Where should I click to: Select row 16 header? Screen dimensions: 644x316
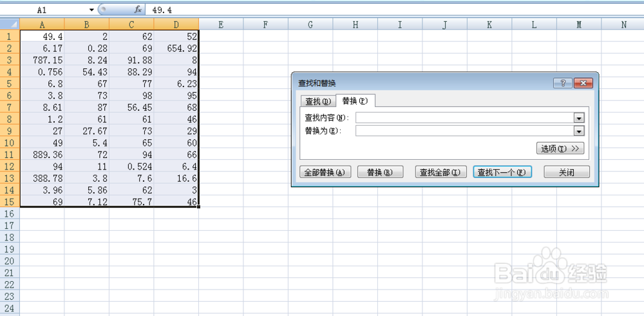click(x=10, y=213)
